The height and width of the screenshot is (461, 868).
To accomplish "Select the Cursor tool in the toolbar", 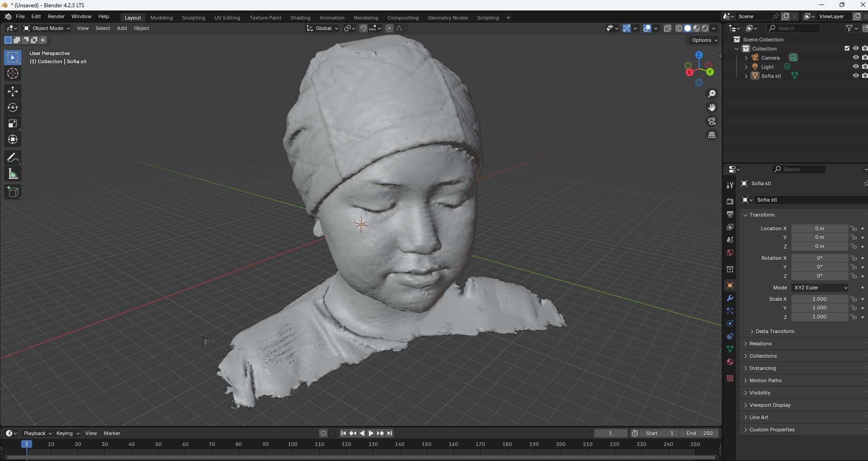I will click(x=13, y=73).
